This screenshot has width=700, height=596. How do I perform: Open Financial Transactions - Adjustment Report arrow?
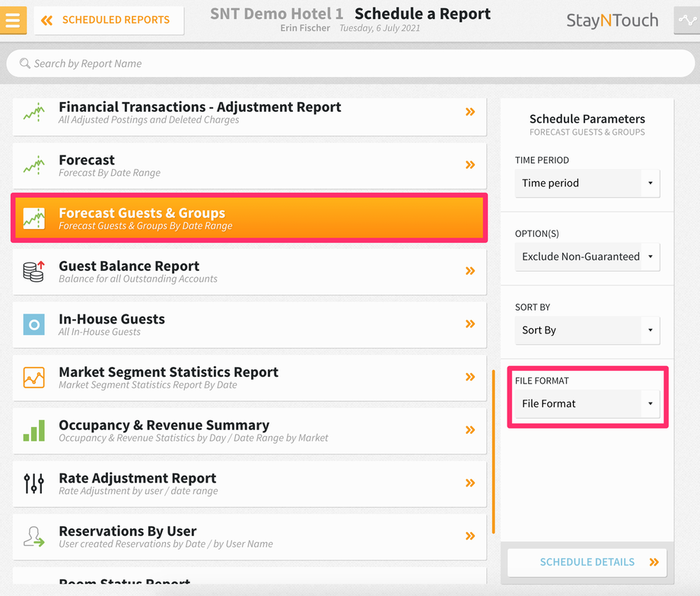(x=470, y=112)
